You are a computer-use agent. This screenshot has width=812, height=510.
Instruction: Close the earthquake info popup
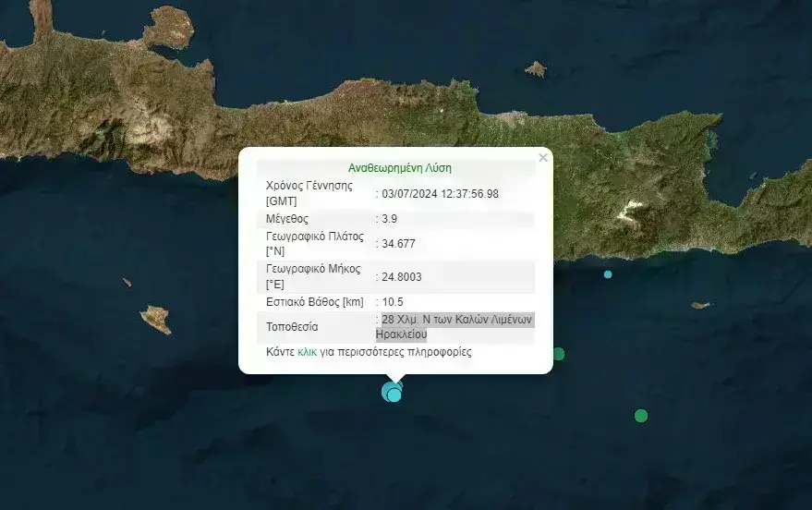click(x=543, y=158)
